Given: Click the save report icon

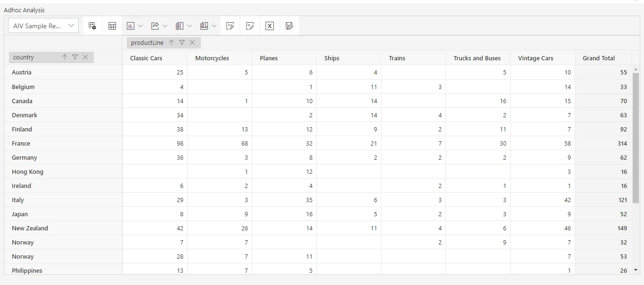Looking at the screenshot, I should [x=289, y=26].
